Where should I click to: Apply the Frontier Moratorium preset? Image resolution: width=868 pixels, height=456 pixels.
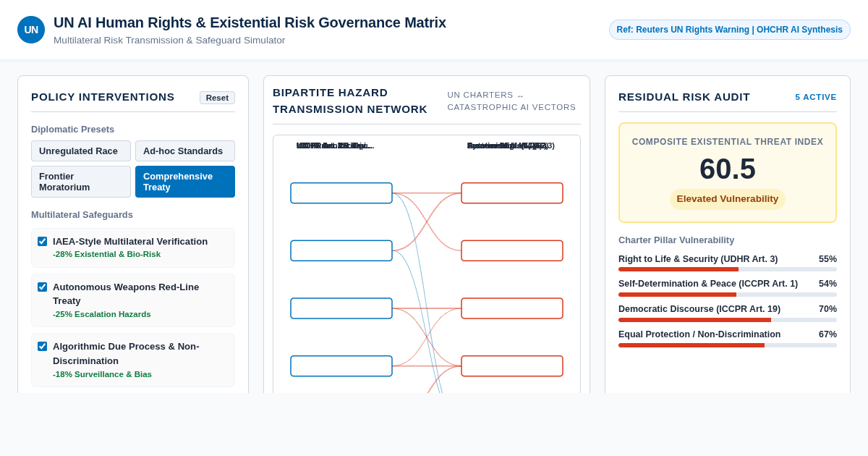click(x=81, y=182)
